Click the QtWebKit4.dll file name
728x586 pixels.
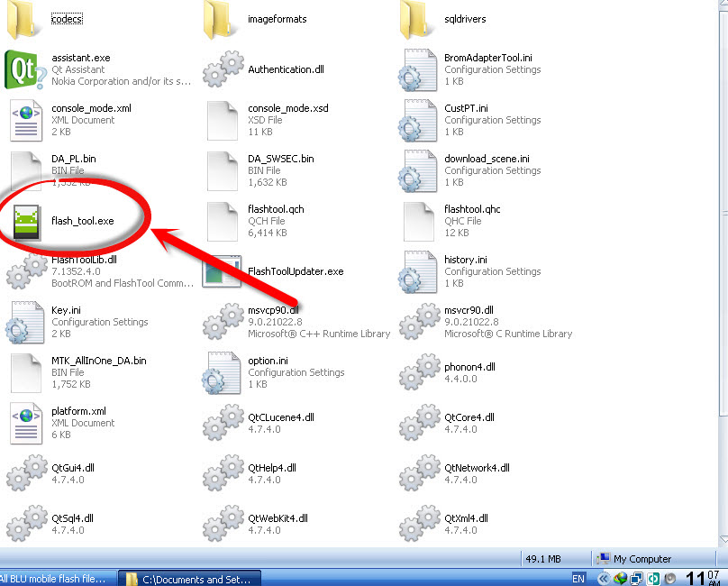pos(278,518)
